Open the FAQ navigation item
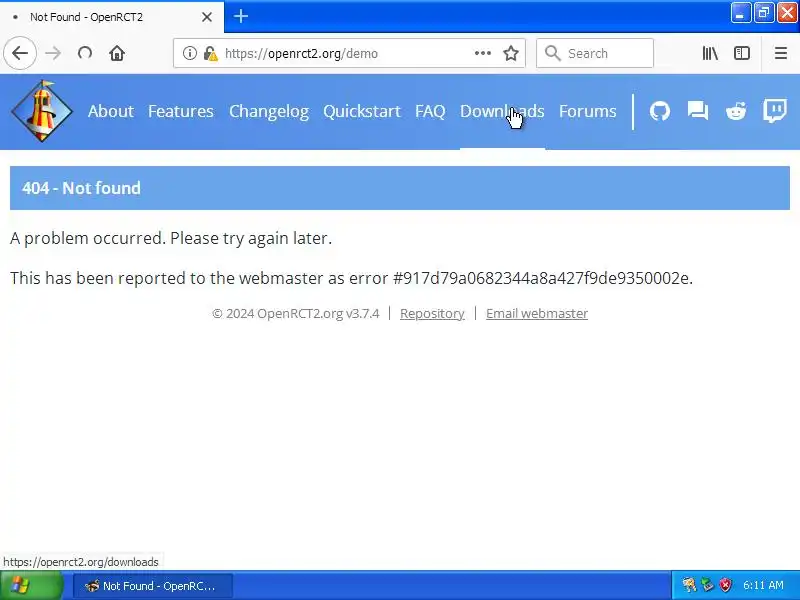 (430, 111)
